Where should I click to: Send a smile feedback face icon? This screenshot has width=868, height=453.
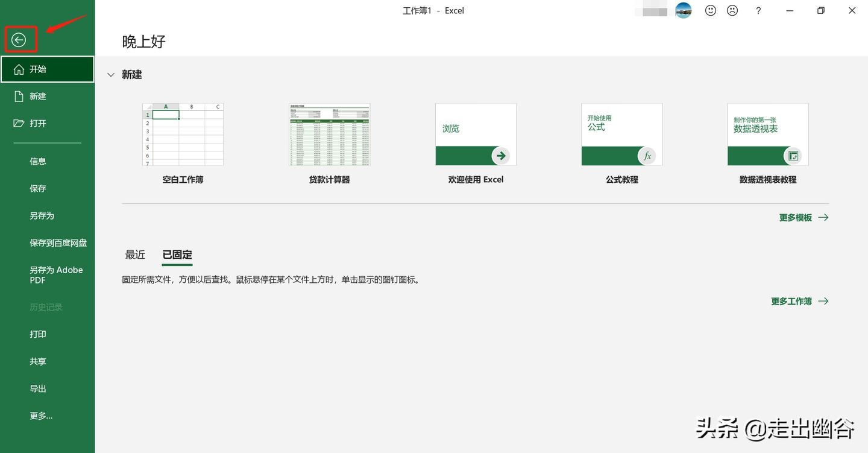tap(711, 10)
